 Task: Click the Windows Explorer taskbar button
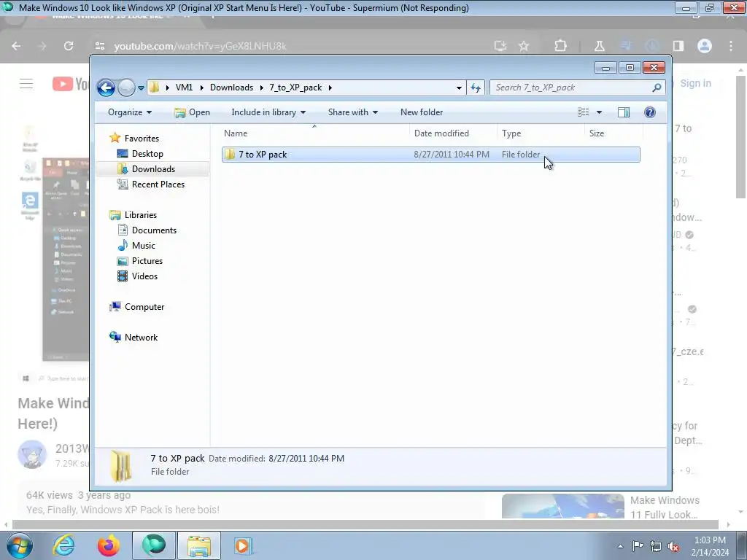198,545
